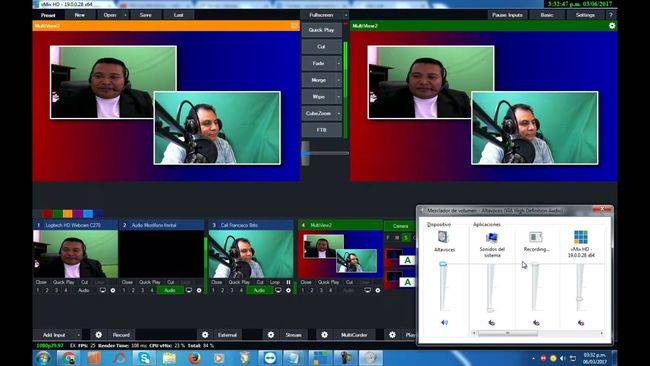Image resolution: width=650 pixels, height=366 pixels.
Task: Expand Fullscreen dropdown arrow
Action: coord(346,15)
